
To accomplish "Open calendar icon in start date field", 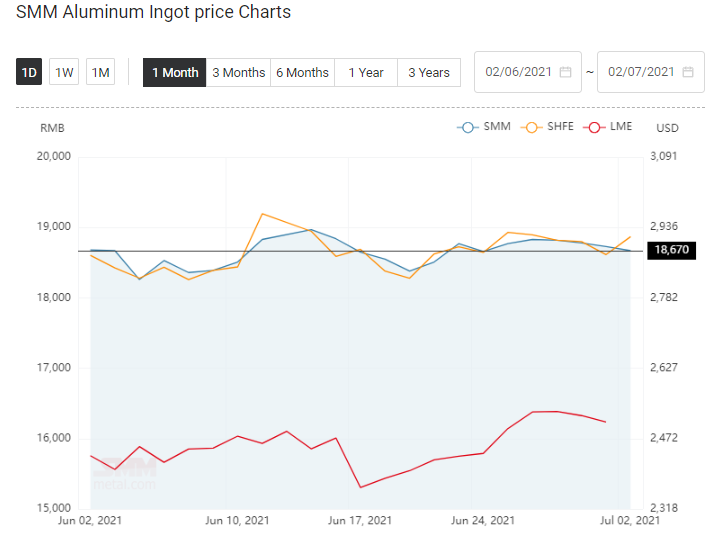I will (565, 72).
